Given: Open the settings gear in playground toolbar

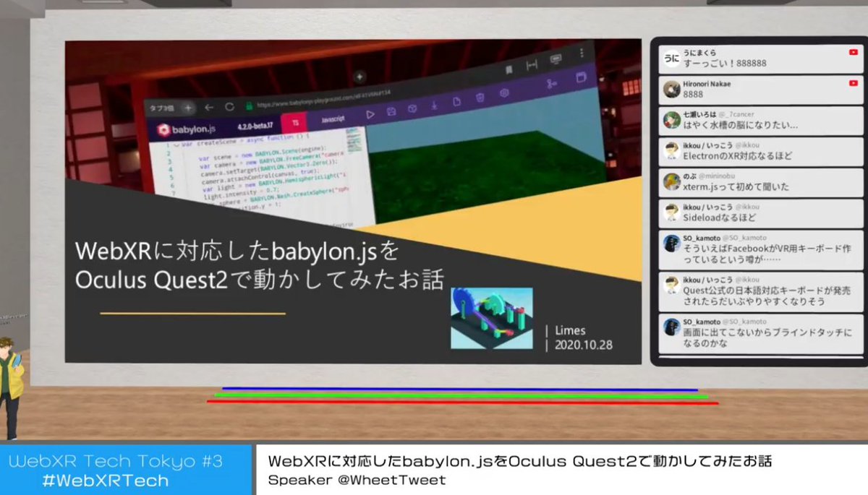Looking at the screenshot, I should [505, 93].
